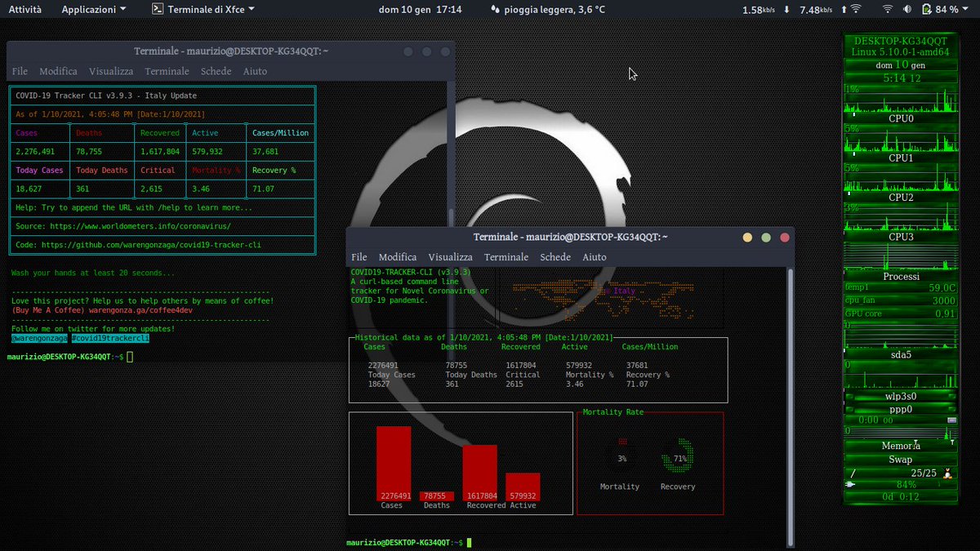Screen dimensions: 980x551
Task: Click the #covid19trackercli hashtag
Action: tap(110, 337)
